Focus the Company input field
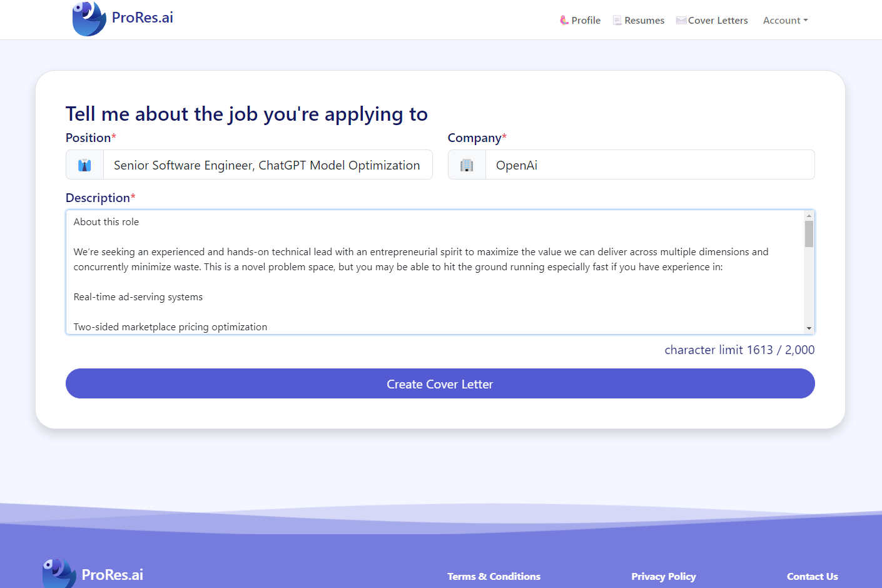This screenshot has width=882, height=588. [x=650, y=165]
